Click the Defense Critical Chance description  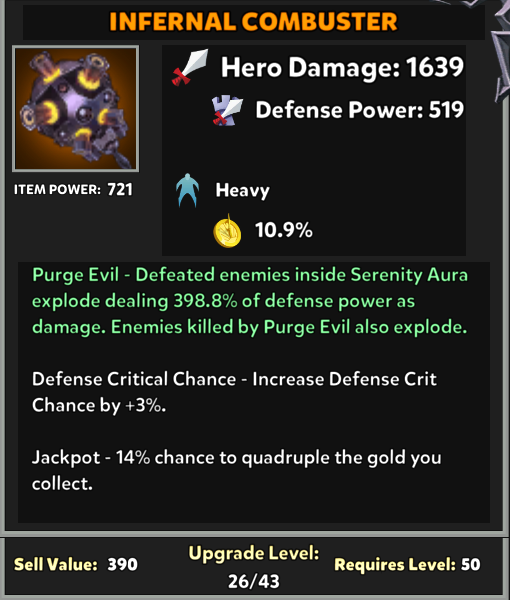pos(234,392)
